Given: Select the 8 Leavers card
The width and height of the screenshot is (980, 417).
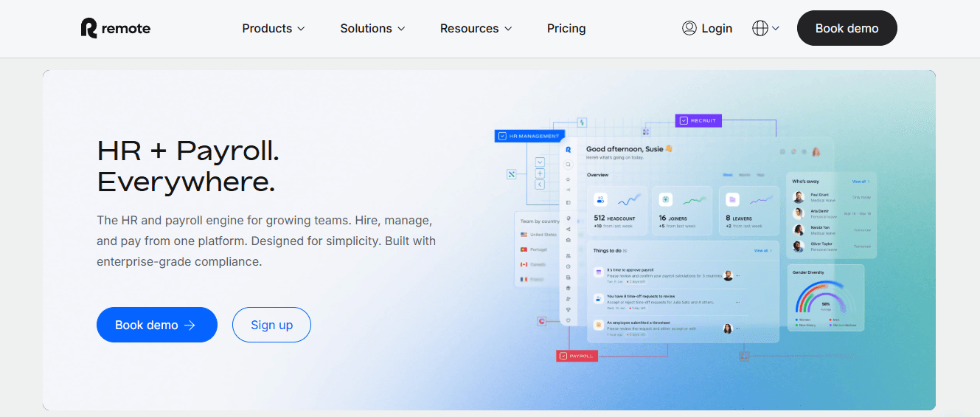Looking at the screenshot, I should [749, 210].
